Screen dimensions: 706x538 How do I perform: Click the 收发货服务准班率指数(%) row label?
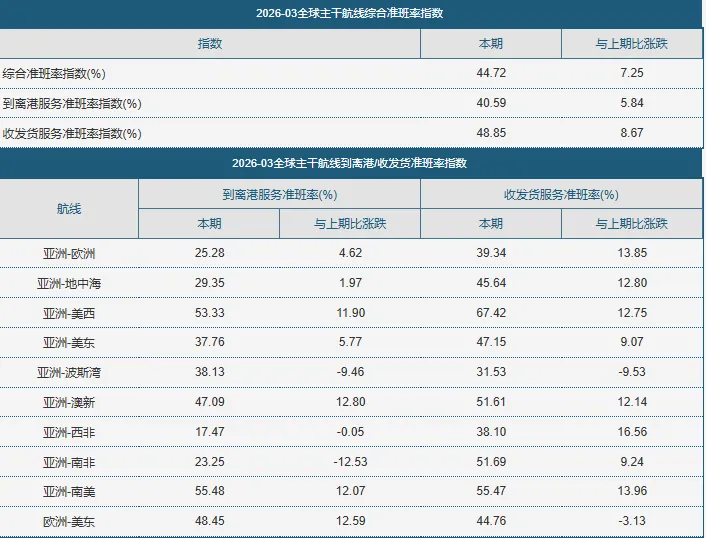click(72, 134)
